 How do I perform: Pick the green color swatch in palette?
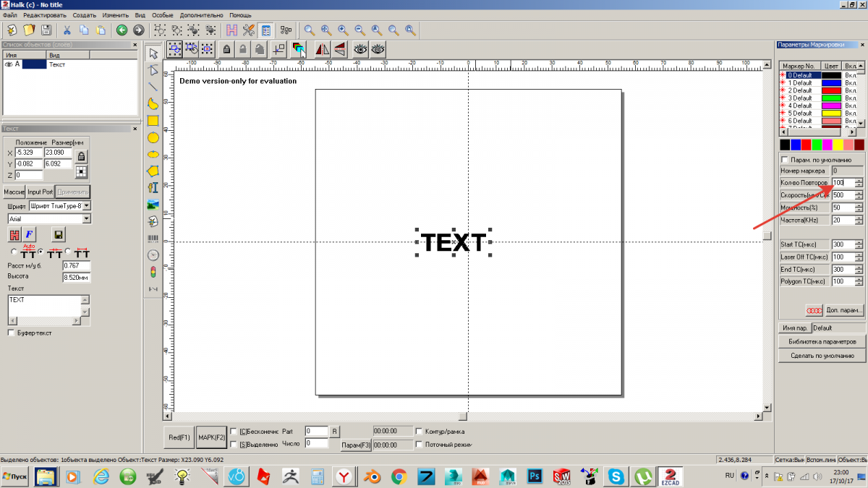[816, 145]
